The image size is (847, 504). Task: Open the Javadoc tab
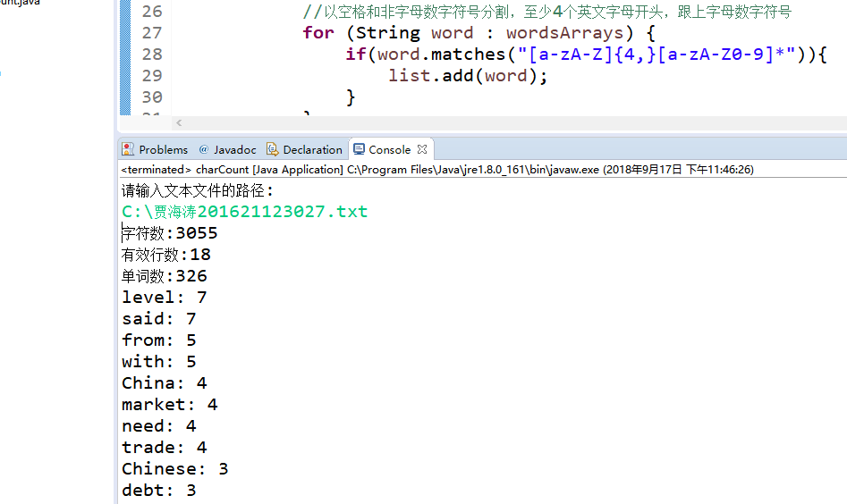click(x=227, y=149)
